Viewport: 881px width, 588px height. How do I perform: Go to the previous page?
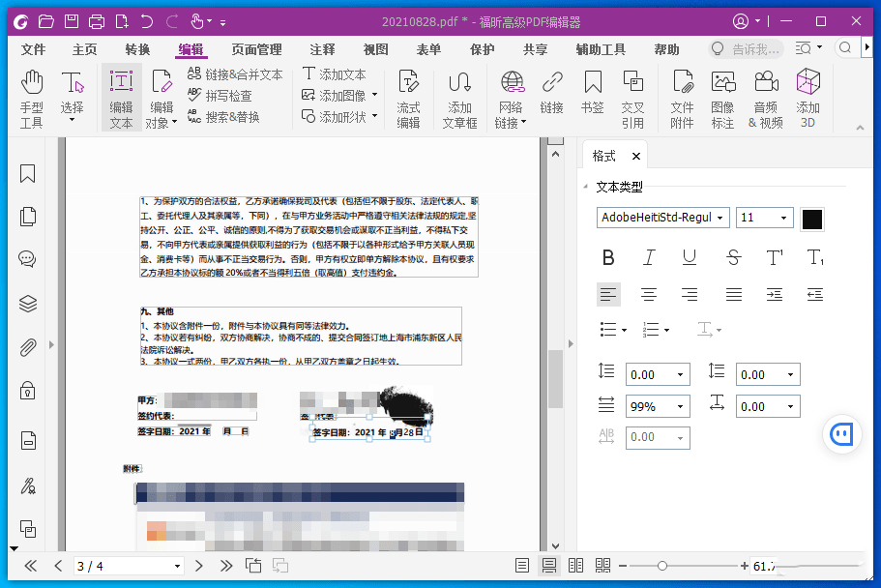(58, 566)
